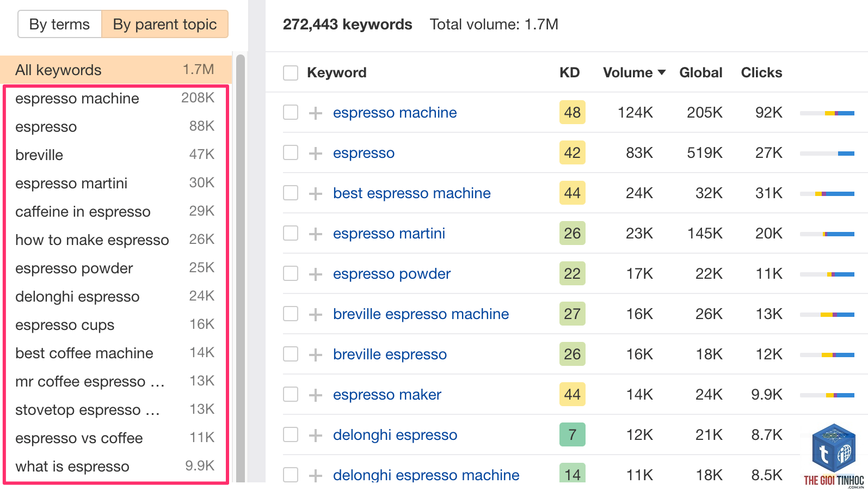Choose espresso cups topic

(115, 325)
